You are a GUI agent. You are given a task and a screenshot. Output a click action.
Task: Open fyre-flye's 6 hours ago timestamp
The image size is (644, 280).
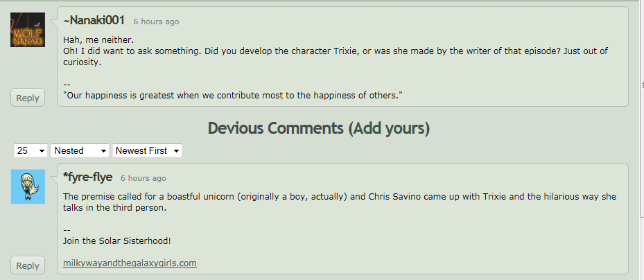click(x=143, y=178)
